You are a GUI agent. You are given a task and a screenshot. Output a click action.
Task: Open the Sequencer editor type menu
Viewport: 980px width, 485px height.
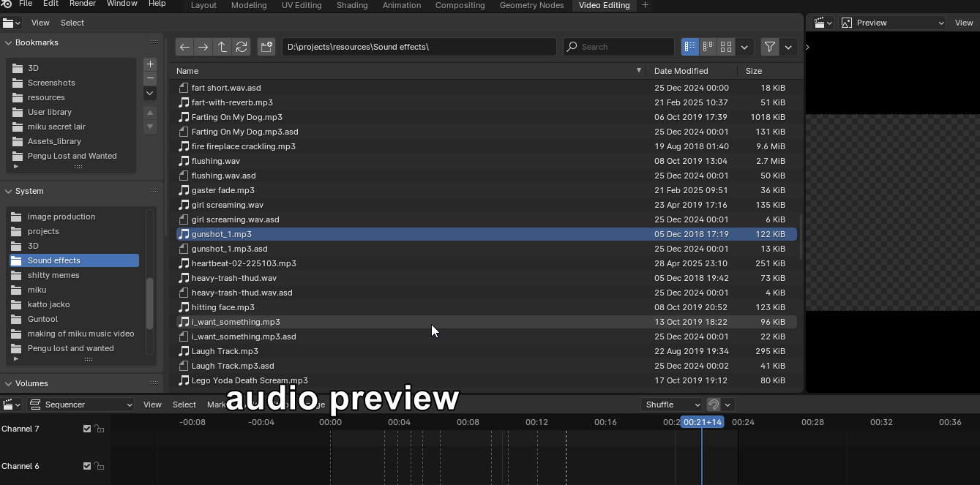point(12,405)
